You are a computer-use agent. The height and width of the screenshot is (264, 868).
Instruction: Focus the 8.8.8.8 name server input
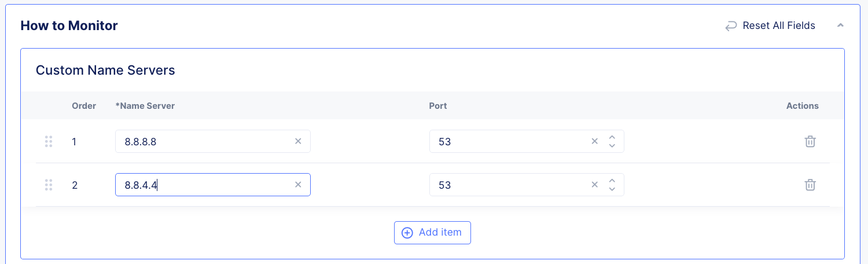(x=203, y=141)
